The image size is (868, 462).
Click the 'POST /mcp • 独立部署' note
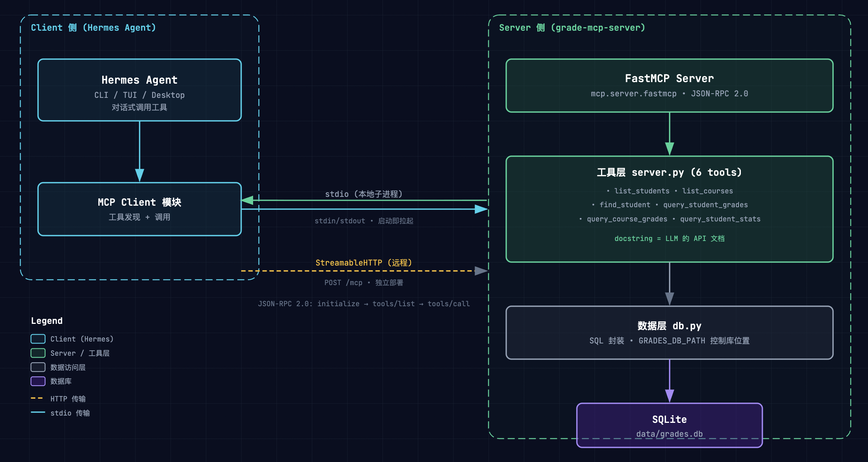click(x=364, y=283)
